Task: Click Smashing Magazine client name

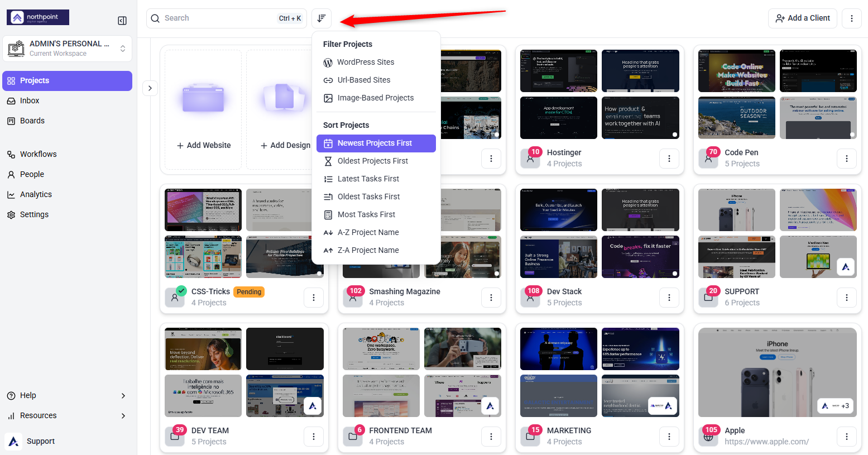Action: click(x=404, y=292)
